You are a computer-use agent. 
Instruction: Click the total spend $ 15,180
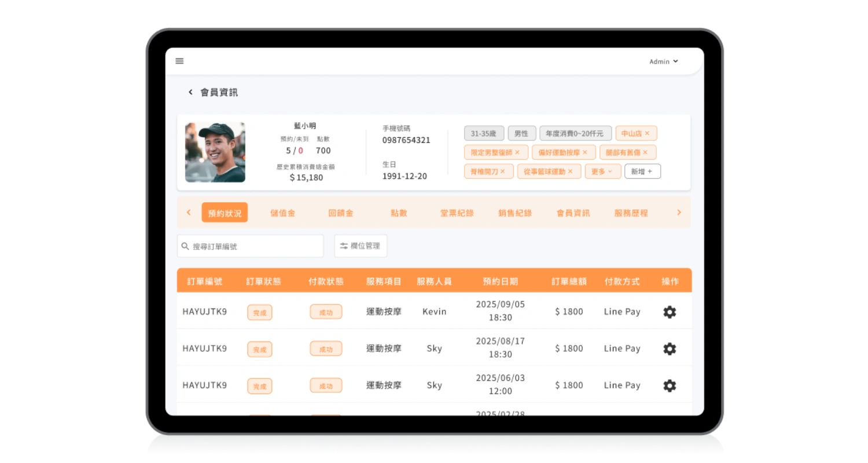coord(306,178)
